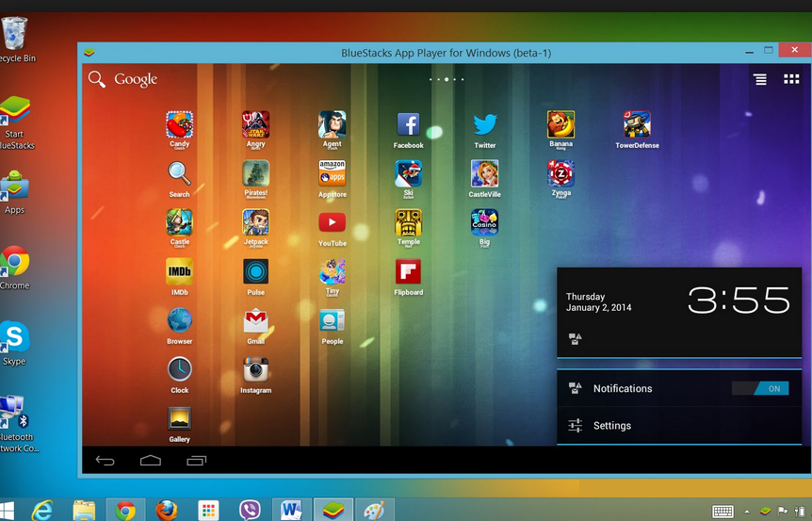The width and height of the screenshot is (812, 521).
Task: Click the 3:55 clock widget
Action: point(739,301)
